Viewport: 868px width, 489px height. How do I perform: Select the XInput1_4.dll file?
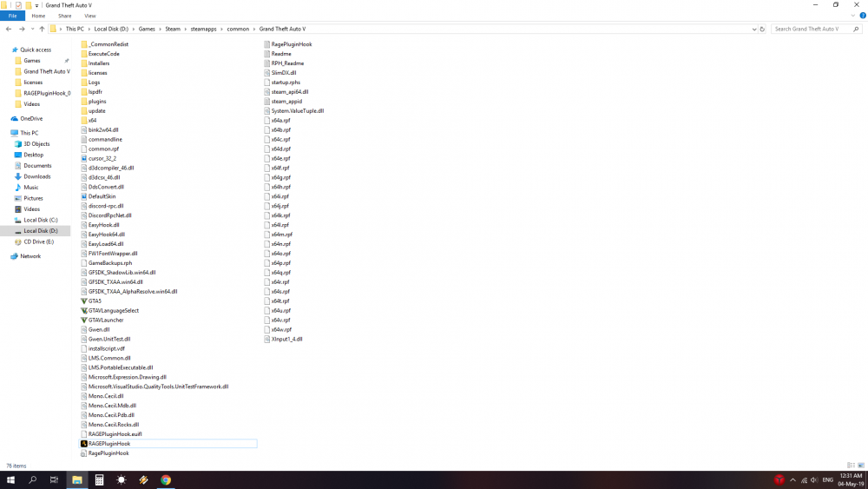286,339
